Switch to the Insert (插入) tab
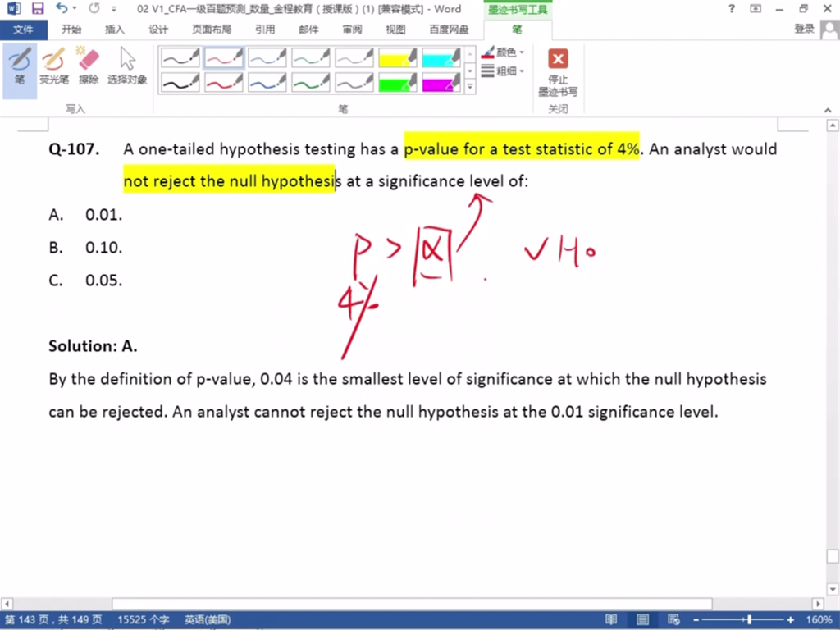Image resolution: width=840 pixels, height=630 pixels. pyautogui.click(x=114, y=30)
